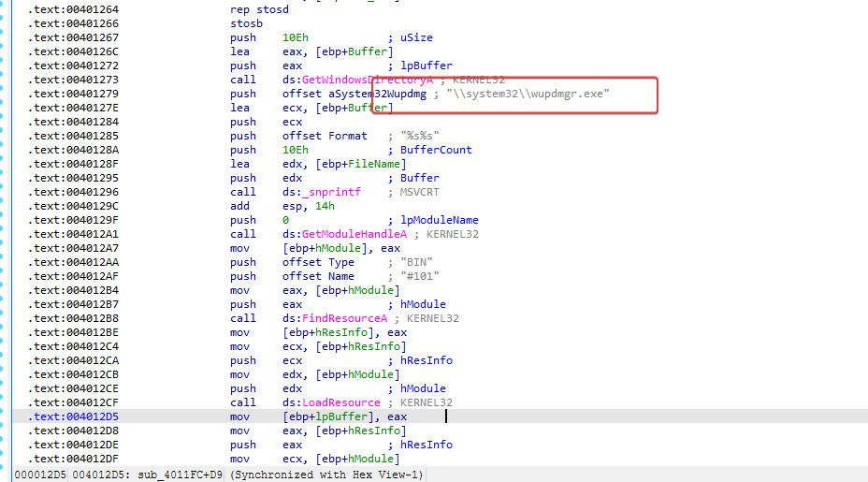Click 000012D5 offset in status bar
The height and width of the screenshot is (482, 868).
click(x=40, y=475)
